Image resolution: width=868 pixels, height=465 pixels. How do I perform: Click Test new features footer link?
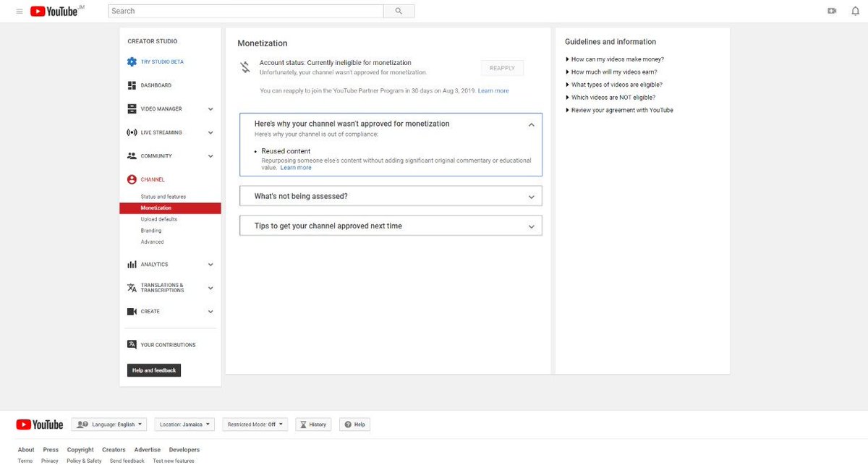tap(174, 461)
